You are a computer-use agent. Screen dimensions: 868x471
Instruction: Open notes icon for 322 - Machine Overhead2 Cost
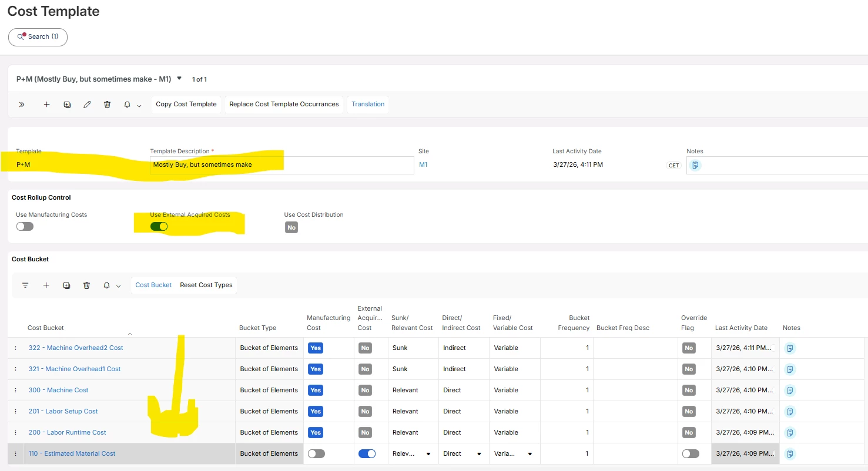coord(790,348)
